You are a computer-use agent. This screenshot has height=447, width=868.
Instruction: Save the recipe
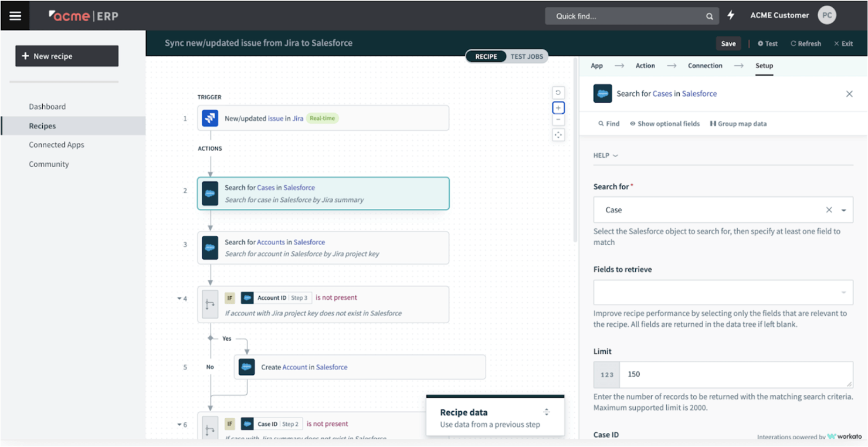(728, 43)
